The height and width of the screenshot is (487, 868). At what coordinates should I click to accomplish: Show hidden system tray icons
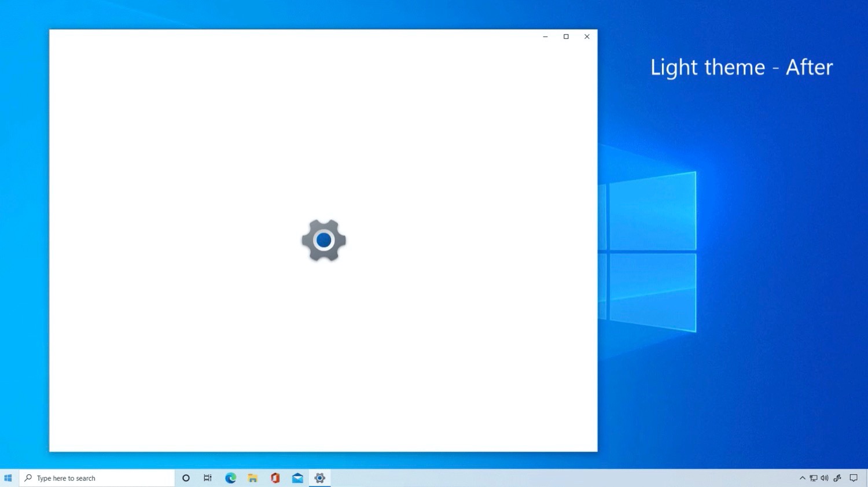(x=802, y=478)
